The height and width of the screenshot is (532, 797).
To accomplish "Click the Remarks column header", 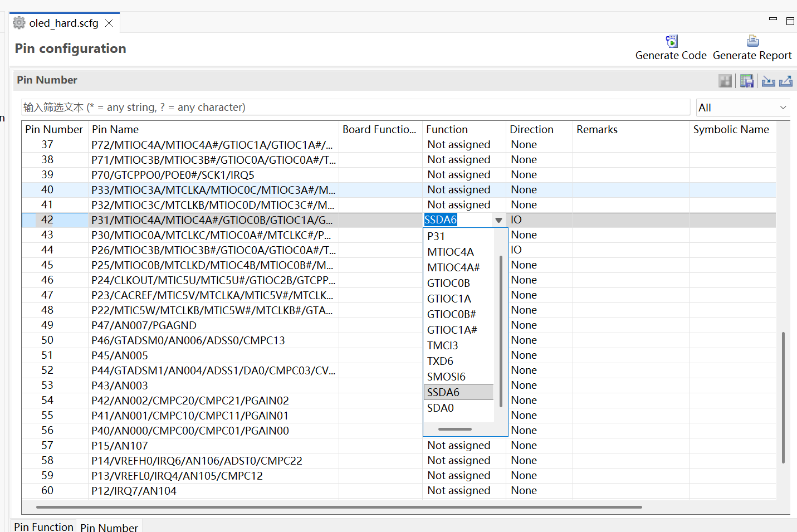I will coord(631,129).
